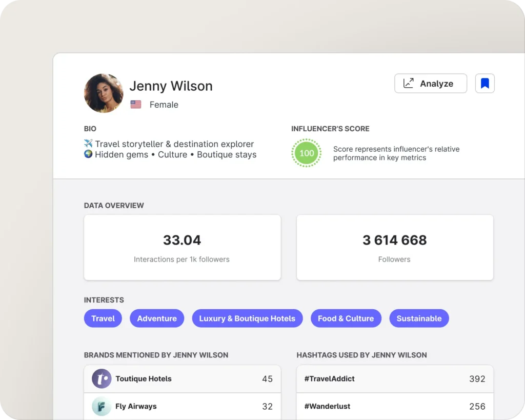Click the United States flag icon
This screenshot has width=525, height=420.
pos(136,105)
